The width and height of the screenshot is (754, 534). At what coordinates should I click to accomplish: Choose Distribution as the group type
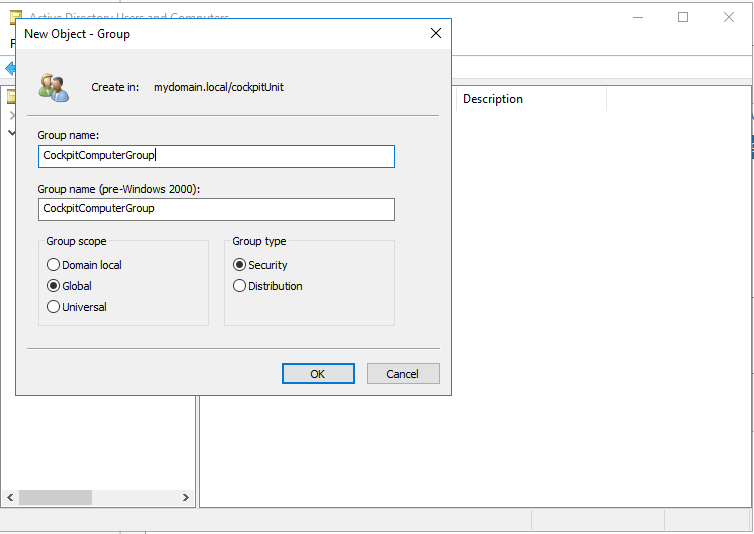pos(268,286)
